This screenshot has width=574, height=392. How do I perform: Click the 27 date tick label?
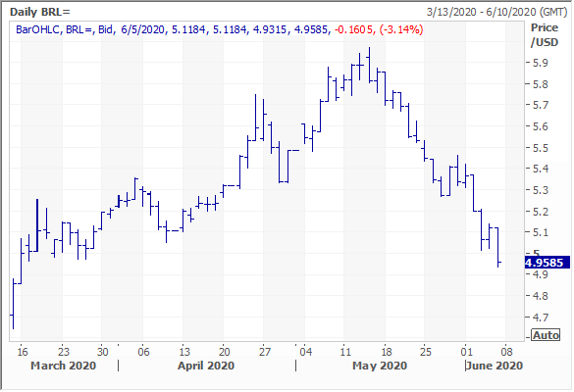(x=265, y=352)
